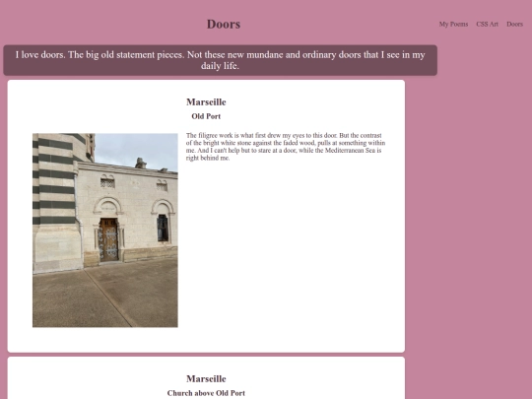Click the 'I love doors' intro banner

[x=221, y=60]
